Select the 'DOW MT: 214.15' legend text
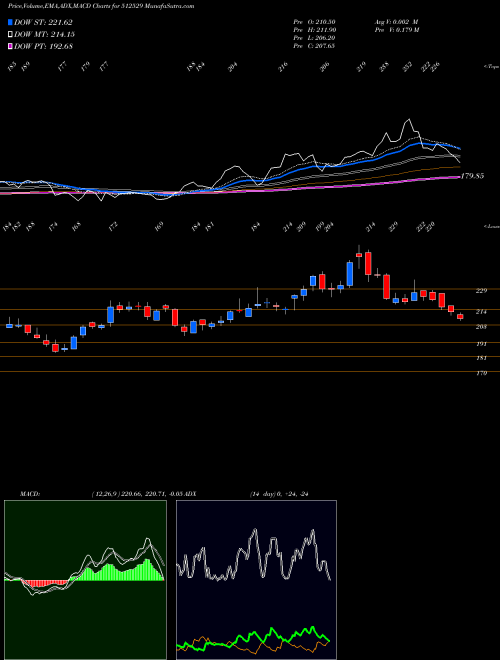This screenshot has height=660, width=500. (44, 35)
